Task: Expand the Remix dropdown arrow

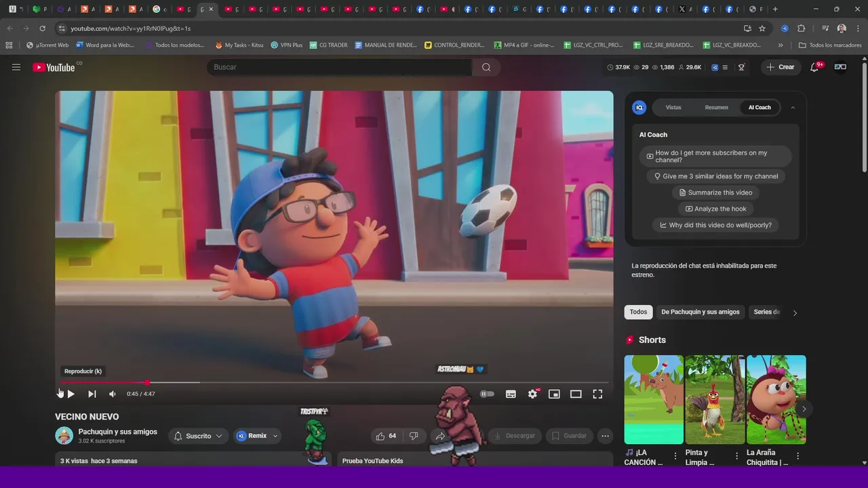Action: click(275, 436)
